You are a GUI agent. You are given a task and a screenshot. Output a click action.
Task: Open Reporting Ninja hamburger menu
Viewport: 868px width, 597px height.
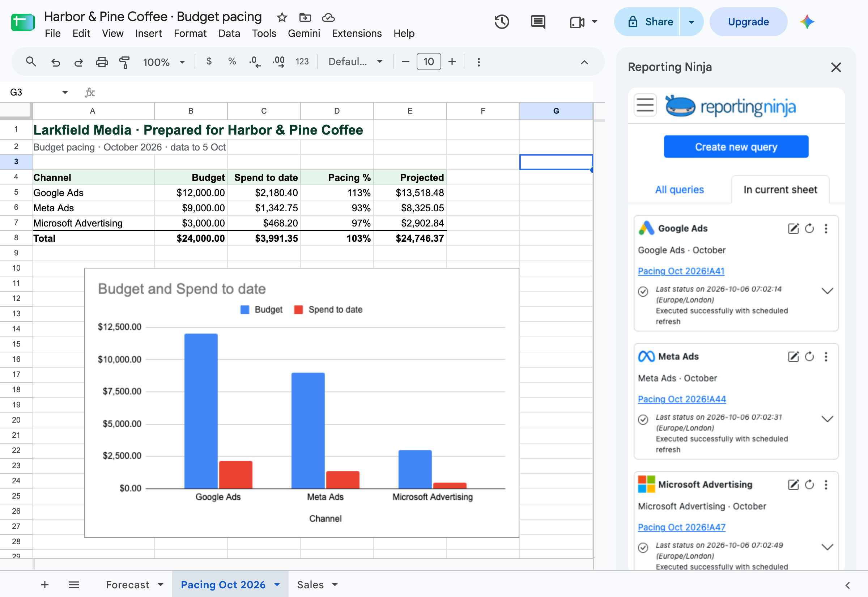(x=645, y=105)
